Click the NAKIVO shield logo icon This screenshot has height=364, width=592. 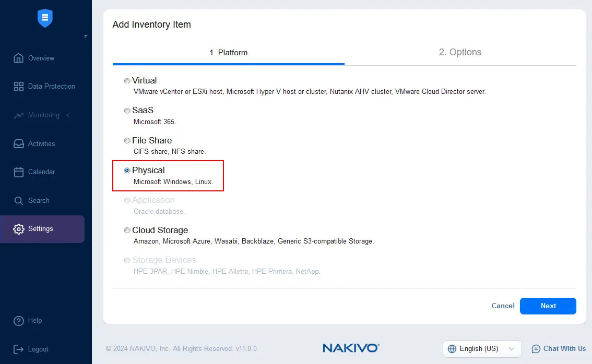click(45, 18)
